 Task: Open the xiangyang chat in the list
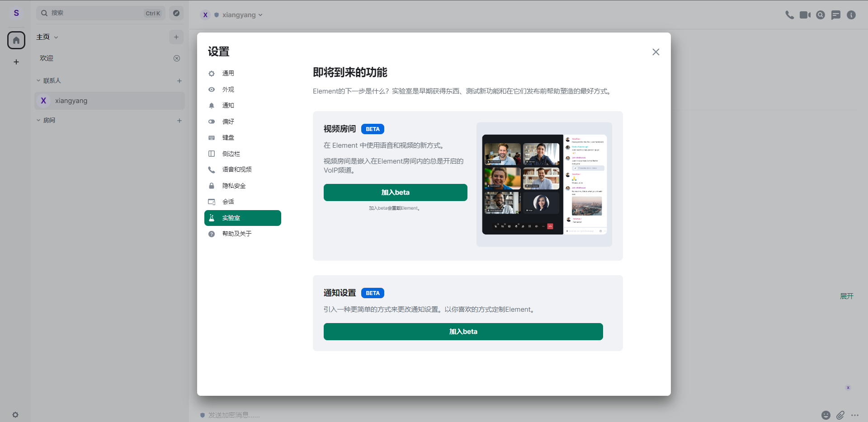[109, 101]
